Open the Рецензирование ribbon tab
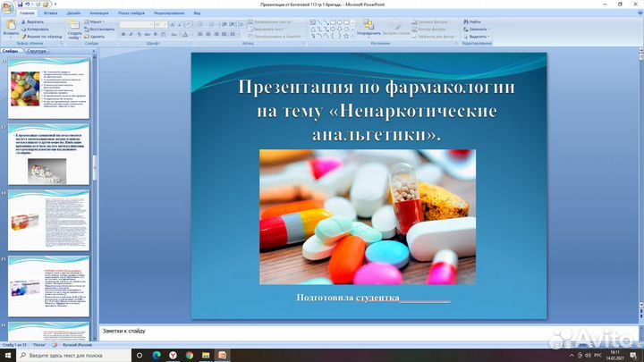This screenshot has width=644, height=362. click(169, 13)
